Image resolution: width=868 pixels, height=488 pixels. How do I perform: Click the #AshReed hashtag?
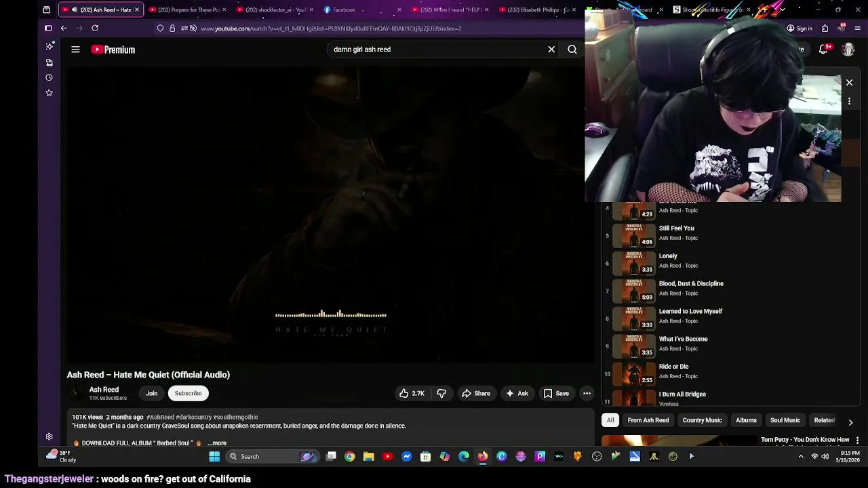(160, 417)
